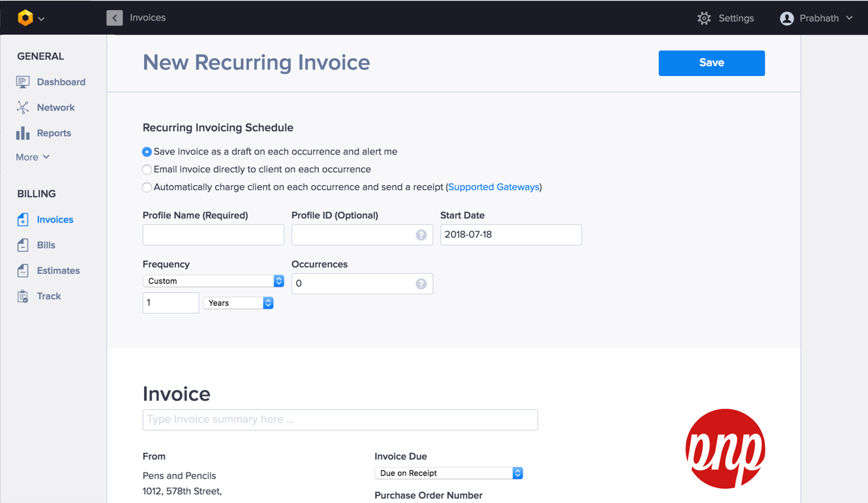Open the Frequency dropdown showing Custom
The image size is (868, 503).
(213, 281)
